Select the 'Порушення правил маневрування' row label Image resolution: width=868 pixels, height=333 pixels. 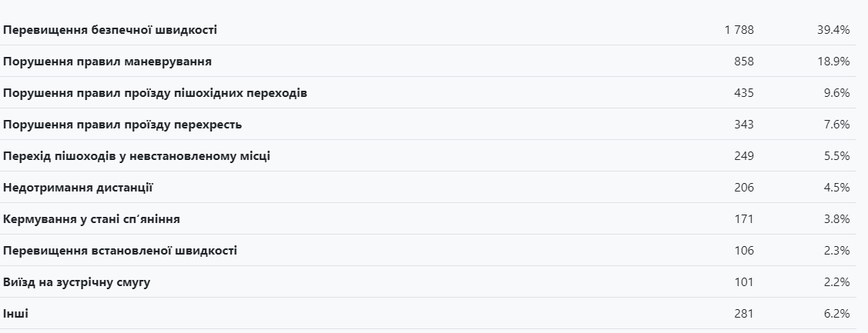108,62
